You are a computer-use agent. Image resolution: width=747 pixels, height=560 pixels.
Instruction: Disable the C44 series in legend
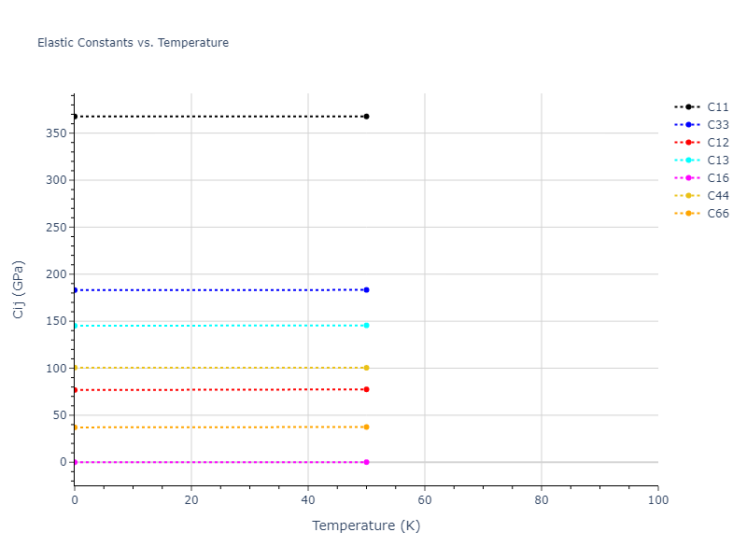(717, 196)
